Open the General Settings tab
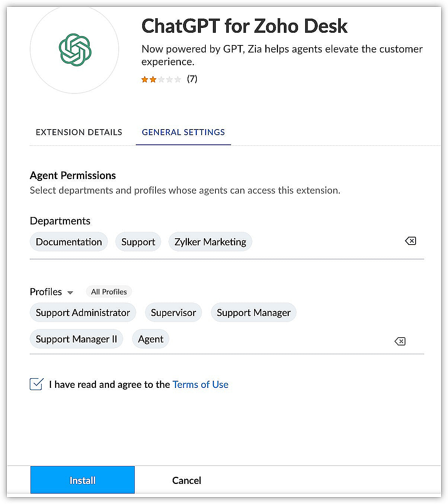 [x=183, y=132]
